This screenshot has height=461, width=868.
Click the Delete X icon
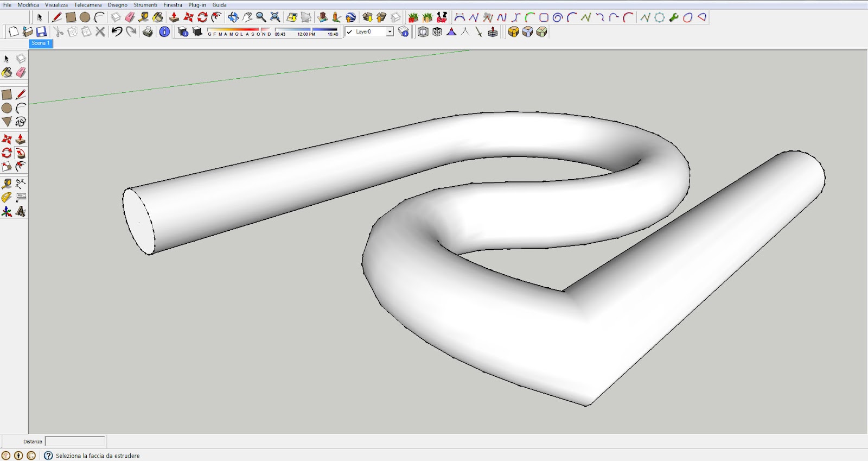point(100,32)
